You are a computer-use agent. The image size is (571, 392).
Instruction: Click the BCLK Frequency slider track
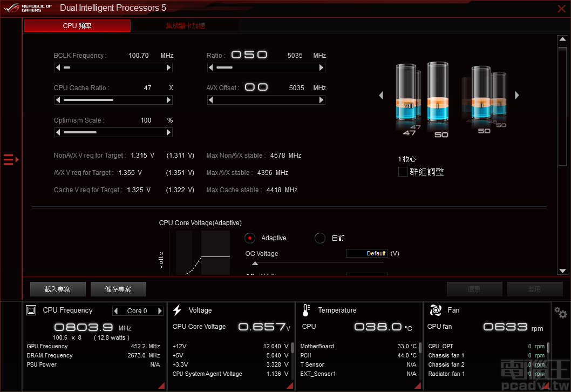coord(113,67)
